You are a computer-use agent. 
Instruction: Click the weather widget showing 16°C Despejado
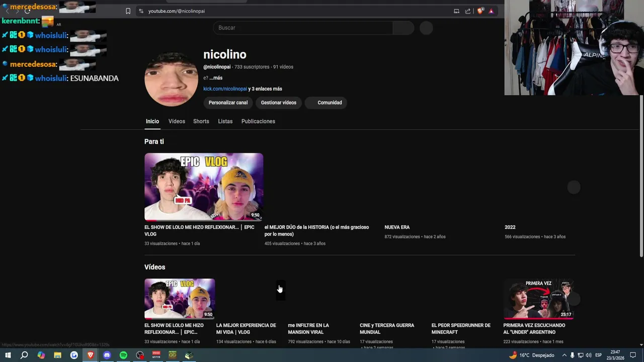pos(531,355)
